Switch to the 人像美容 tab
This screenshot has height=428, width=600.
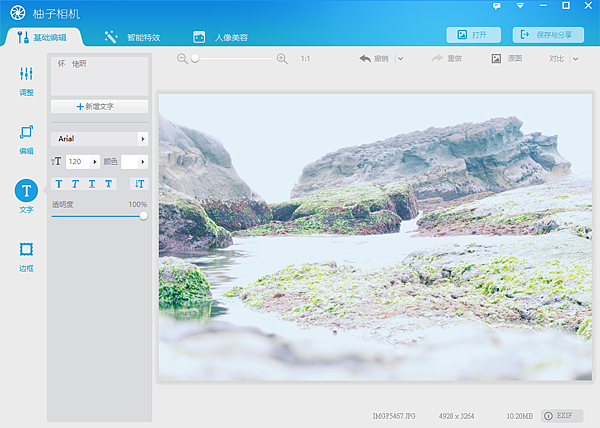pyautogui.click(x=220, y=37)
